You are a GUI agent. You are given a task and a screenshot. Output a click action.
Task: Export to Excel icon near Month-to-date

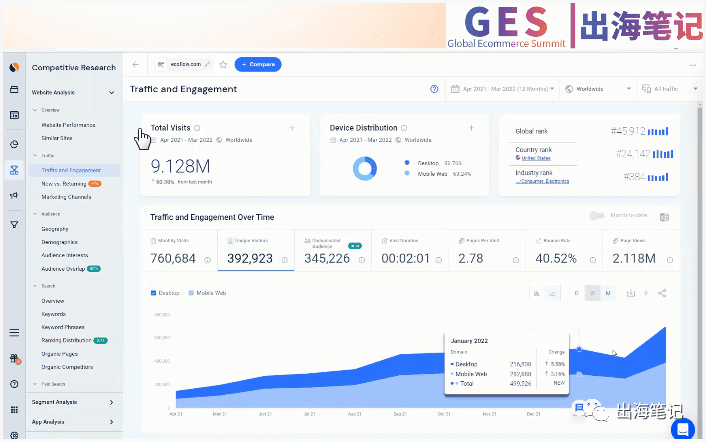pyautogui.click(x=664, y=217)
